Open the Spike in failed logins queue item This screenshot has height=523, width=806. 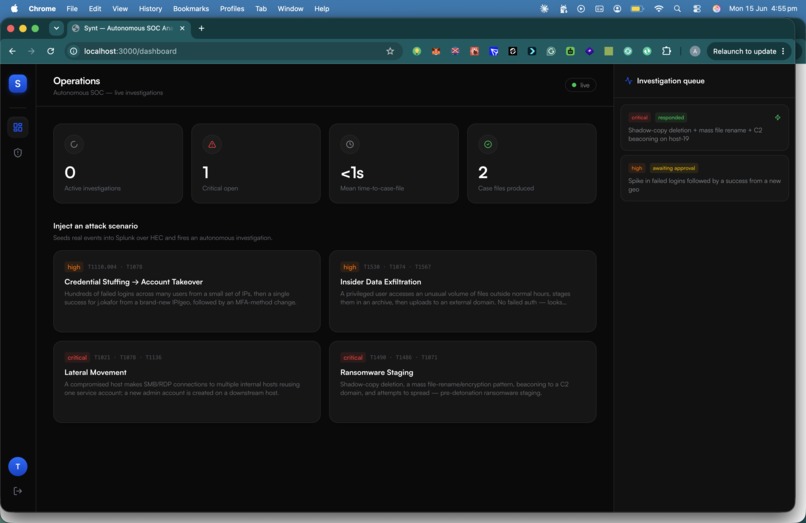pyautogui.click(x=704, y=178)
